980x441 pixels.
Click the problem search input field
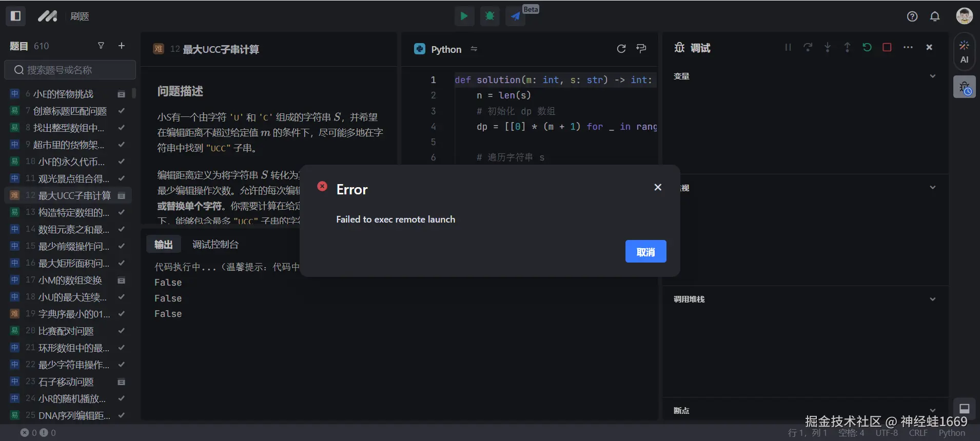70,70
